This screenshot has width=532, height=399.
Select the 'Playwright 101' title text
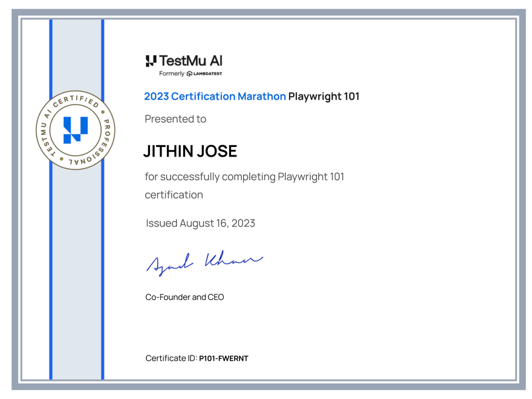[x=324, y=96]
